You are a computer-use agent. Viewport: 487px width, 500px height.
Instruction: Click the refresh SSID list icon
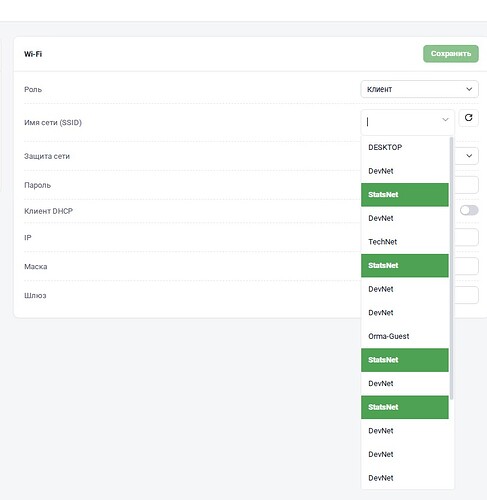[468, 118]
